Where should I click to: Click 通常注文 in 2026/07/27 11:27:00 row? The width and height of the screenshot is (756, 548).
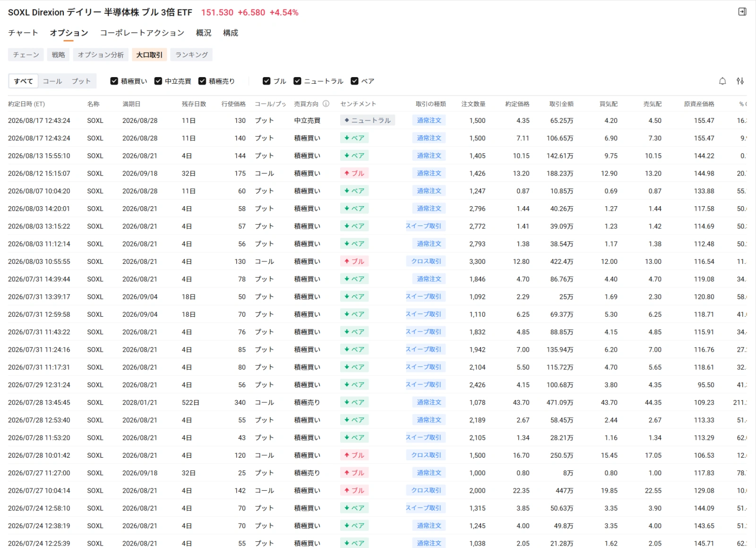[x=429, y=473]
